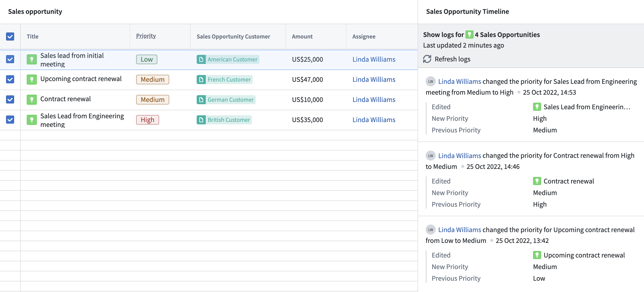Open Linda Williams link in the 13:42 log
The height and width of the screenshot is (292, 644).
point(460,230)
